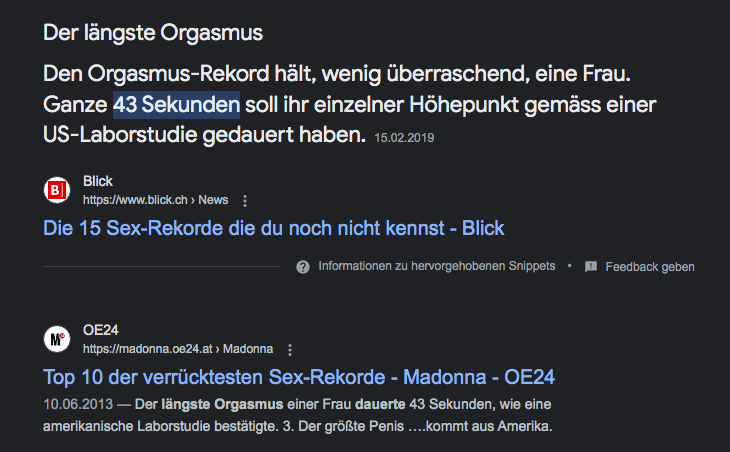Click the question mark info icon

(x=303, y=267)
